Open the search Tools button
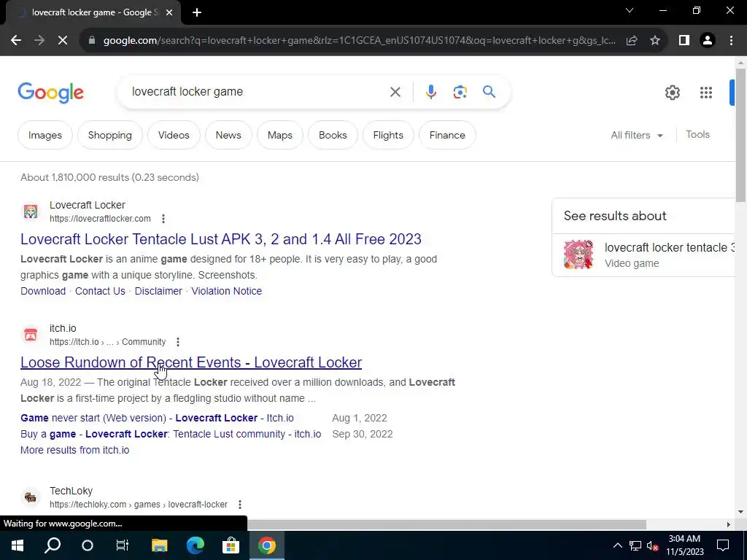Screen dimensions: 747x560 click(697, 135)
